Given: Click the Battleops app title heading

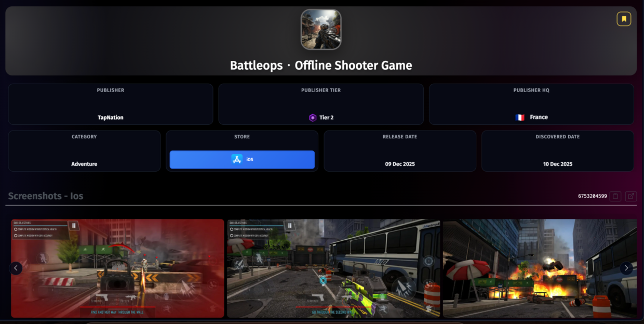Looking at the screenshot, I should click(x=321, y=66).
